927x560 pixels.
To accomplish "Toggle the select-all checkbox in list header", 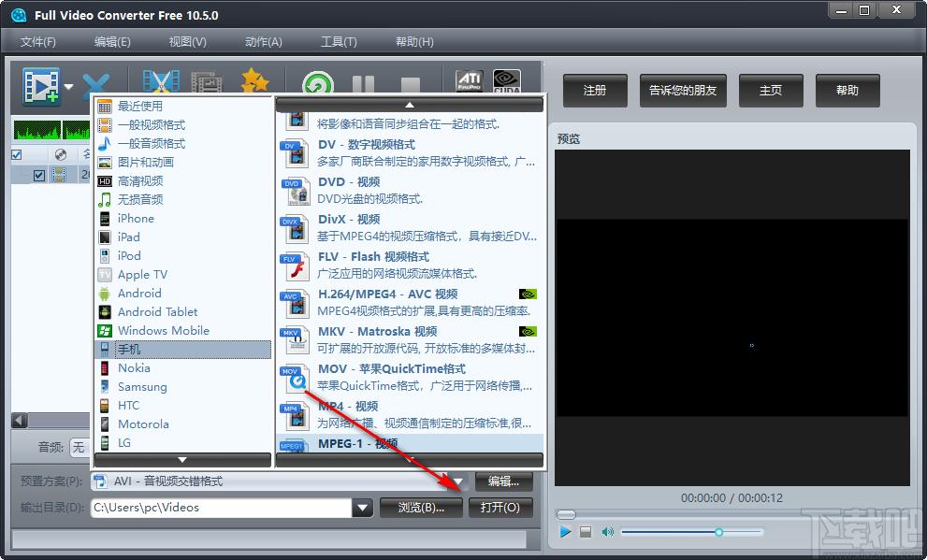I will 17,155.
